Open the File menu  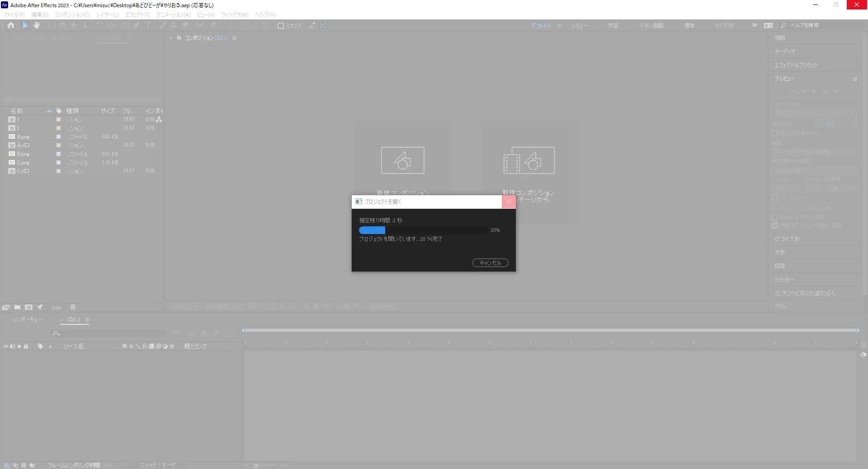pos(14,15)
